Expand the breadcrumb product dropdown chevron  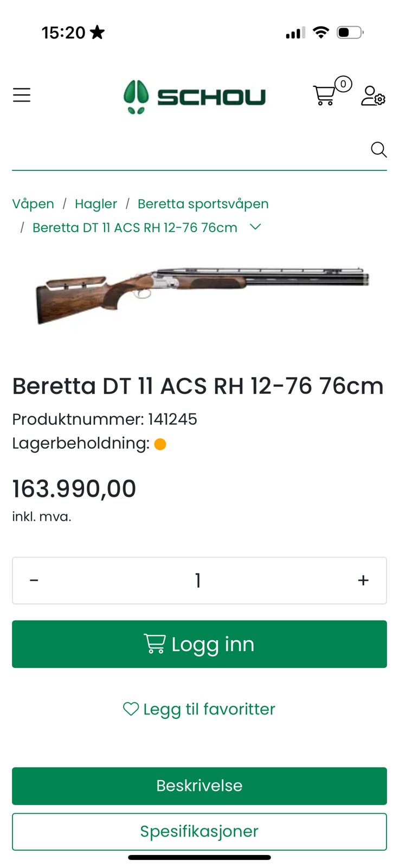(255, 227)
